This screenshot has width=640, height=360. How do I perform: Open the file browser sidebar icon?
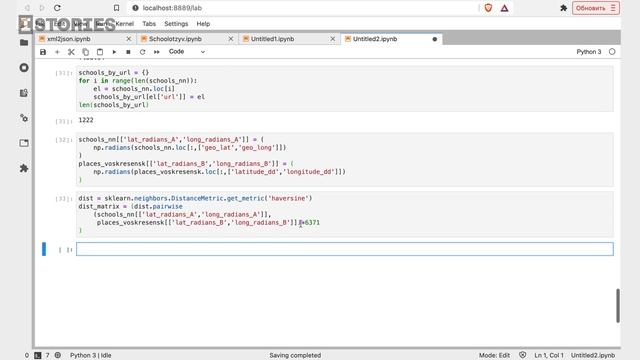[24, 42]
